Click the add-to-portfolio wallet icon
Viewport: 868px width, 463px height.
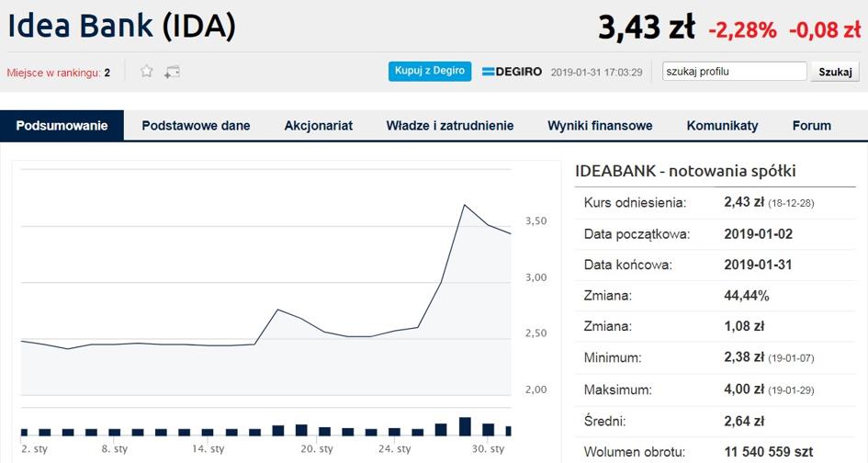pyautogui.click(x=172, y=72)
